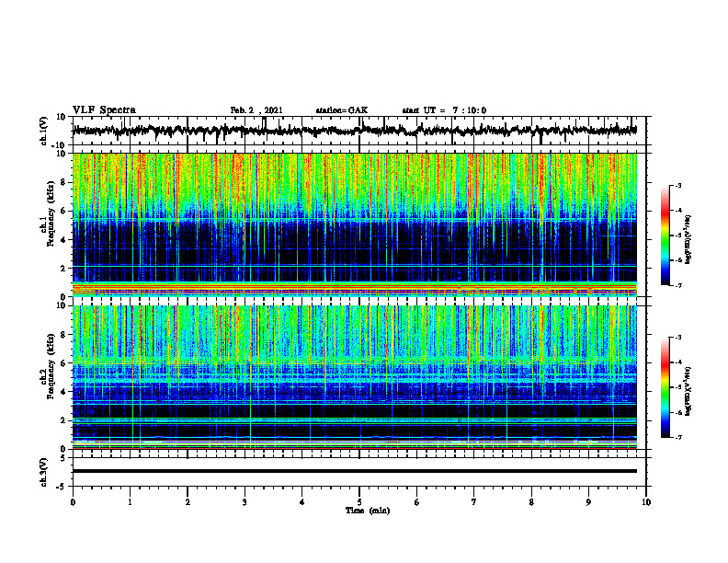Click the "station=GAK" header text

tap(342, 110)
